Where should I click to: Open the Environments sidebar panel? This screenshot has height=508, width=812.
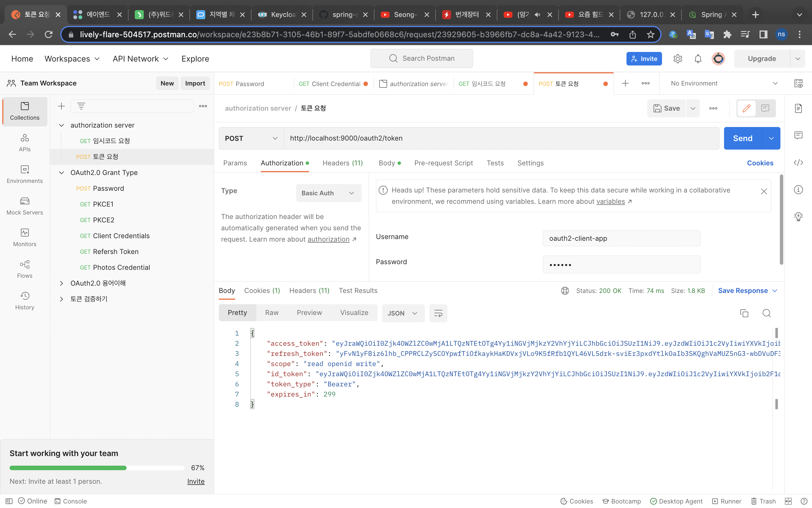(25, 174)
